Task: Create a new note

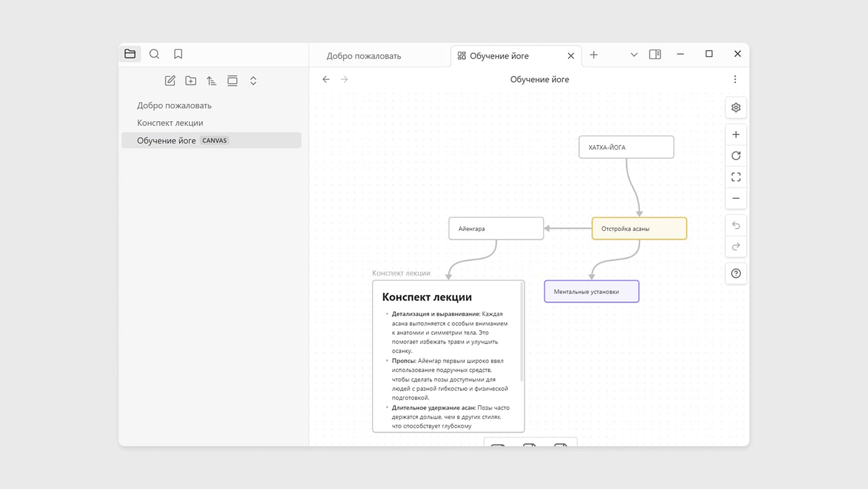Action: pyautogui.click(x=170, y=81)
